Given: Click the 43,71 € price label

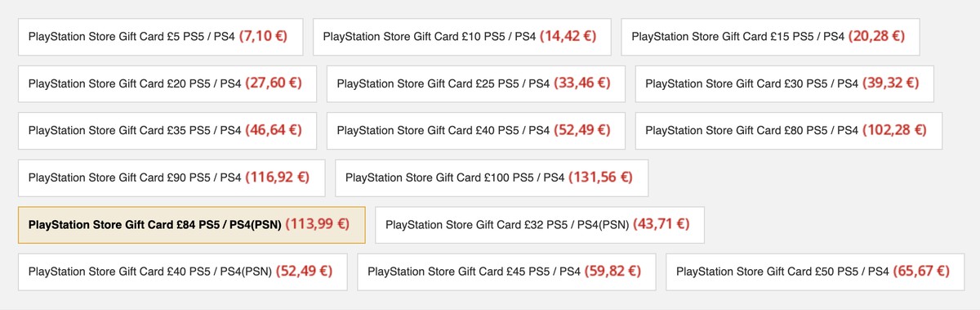Looking at the screenshot, I should tap(660, 224).
